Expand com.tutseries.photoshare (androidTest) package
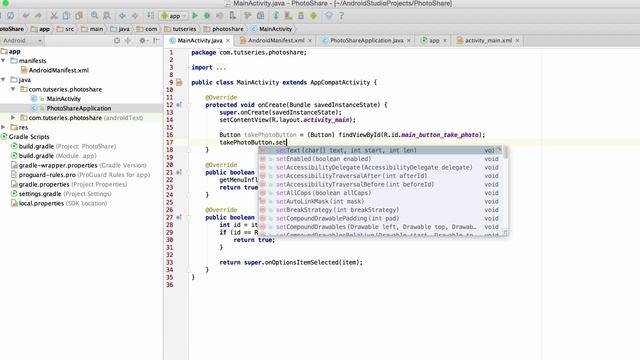The width and height of the screenshot is (640, 360). [x=13, y=118]
